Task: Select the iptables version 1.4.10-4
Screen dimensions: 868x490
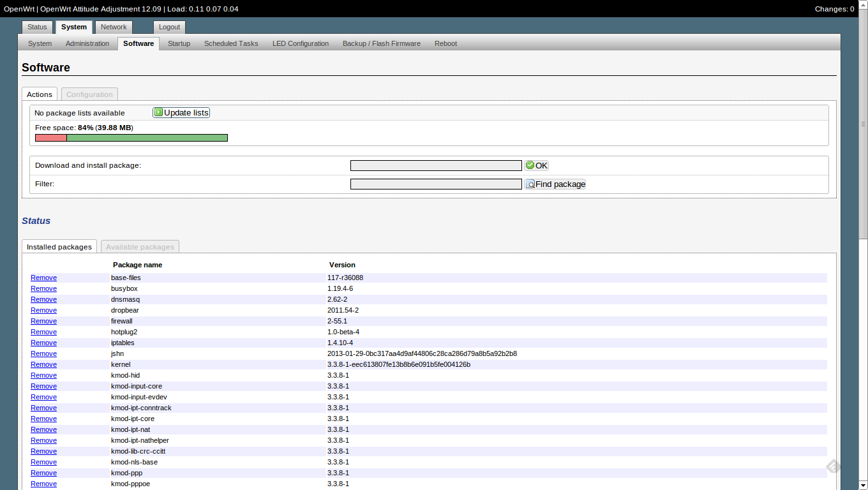Action: click(340, 343)
